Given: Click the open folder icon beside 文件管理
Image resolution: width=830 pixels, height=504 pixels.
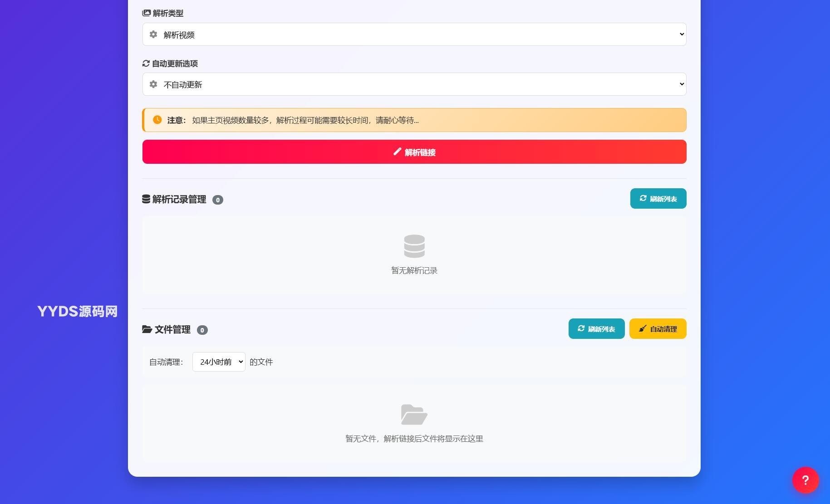Looking at the screenshot, I should point(147,329).
